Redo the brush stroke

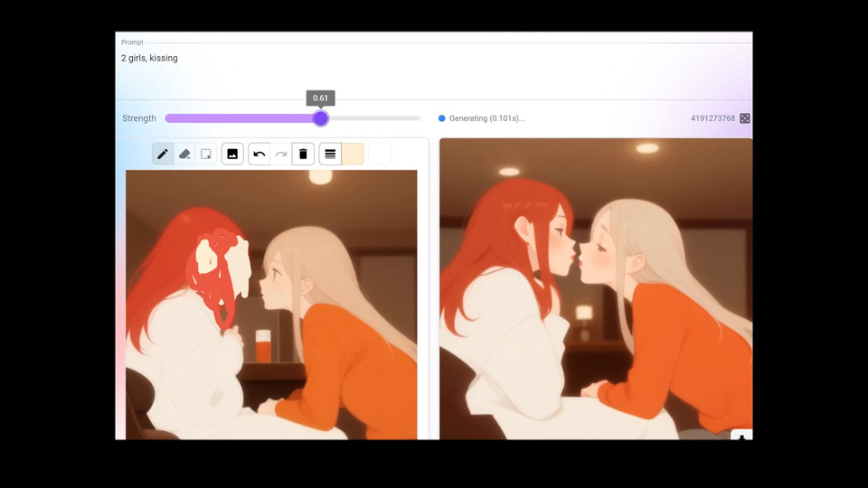[x=281, y=154]
